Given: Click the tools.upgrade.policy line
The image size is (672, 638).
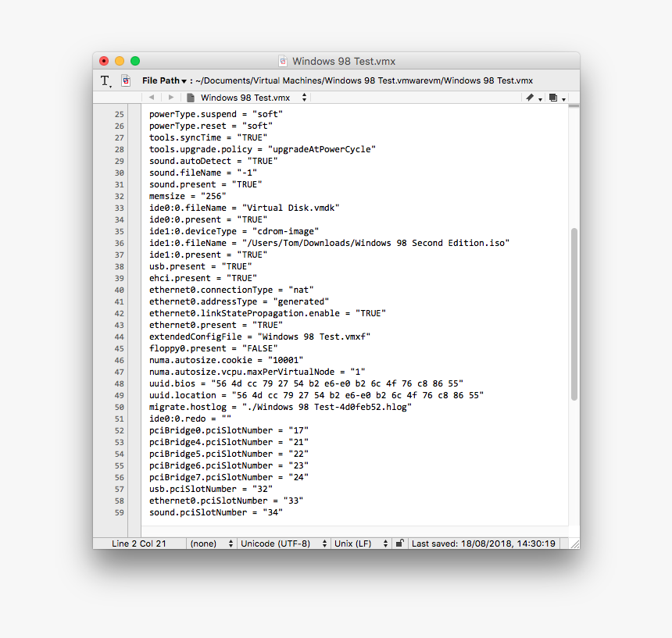Looking at the screenshot, I should pos(263,149).
